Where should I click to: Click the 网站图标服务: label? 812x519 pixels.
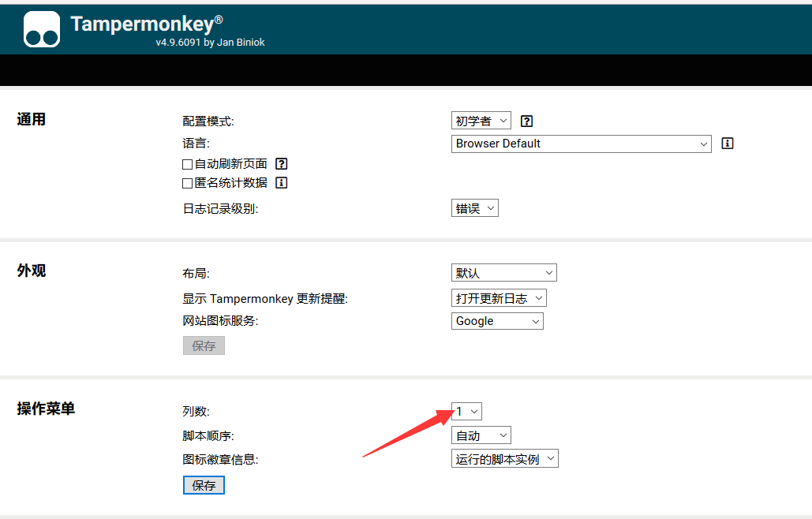click(x=220, y=321)
